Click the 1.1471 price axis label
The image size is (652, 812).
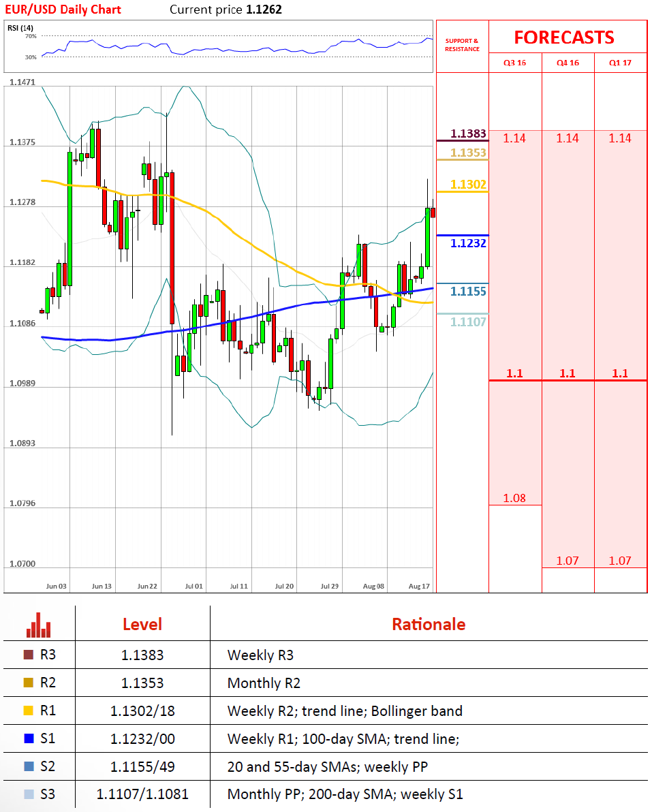point(22,82)
